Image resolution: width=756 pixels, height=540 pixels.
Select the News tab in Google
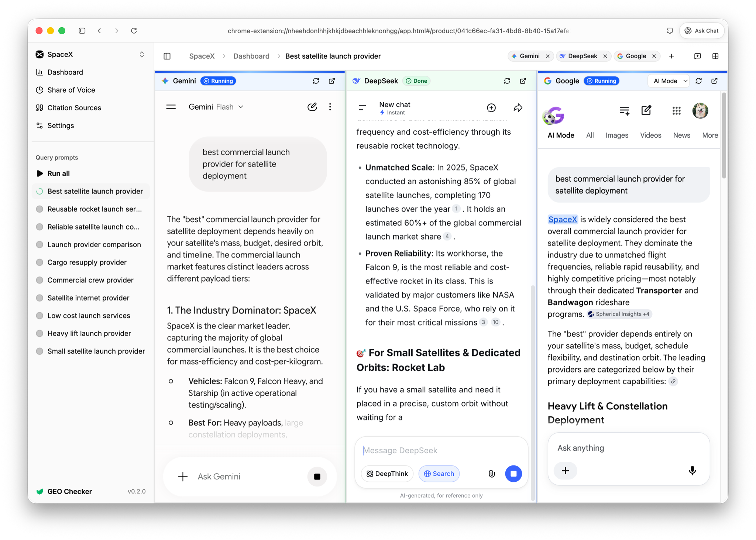[681, 135]
